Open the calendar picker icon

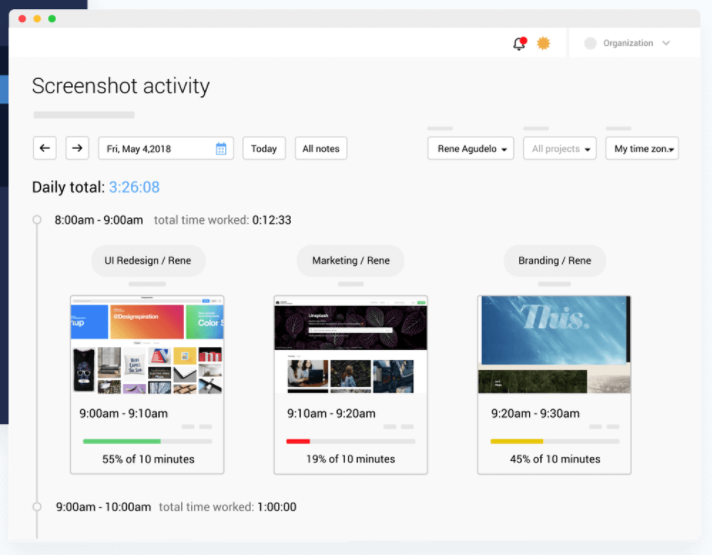(221, 149)
